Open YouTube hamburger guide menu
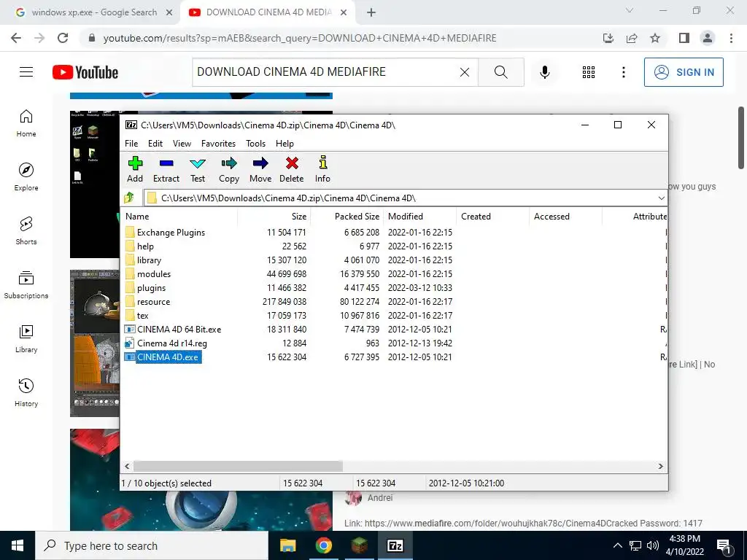747x560 pixels. tap(26, 72)
